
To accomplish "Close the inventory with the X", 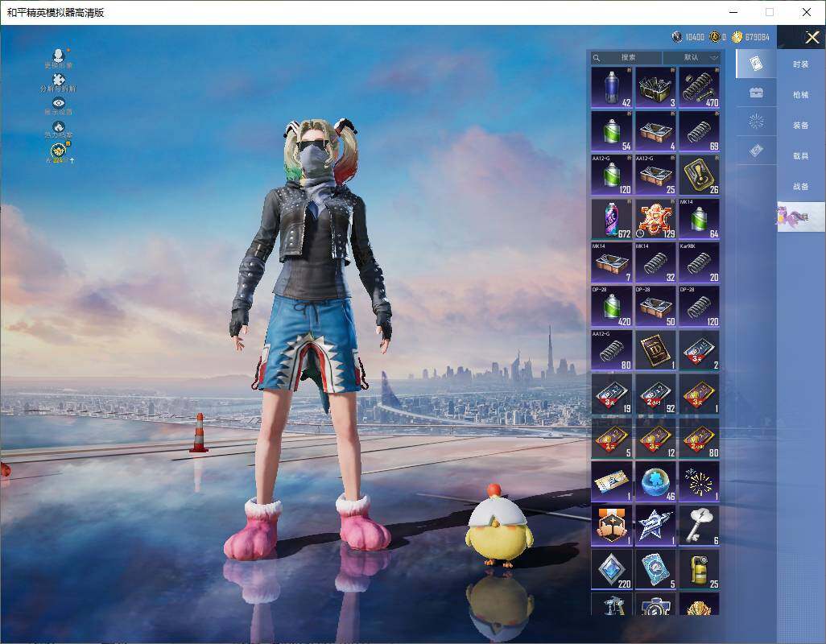I will (x=812, y=37).
